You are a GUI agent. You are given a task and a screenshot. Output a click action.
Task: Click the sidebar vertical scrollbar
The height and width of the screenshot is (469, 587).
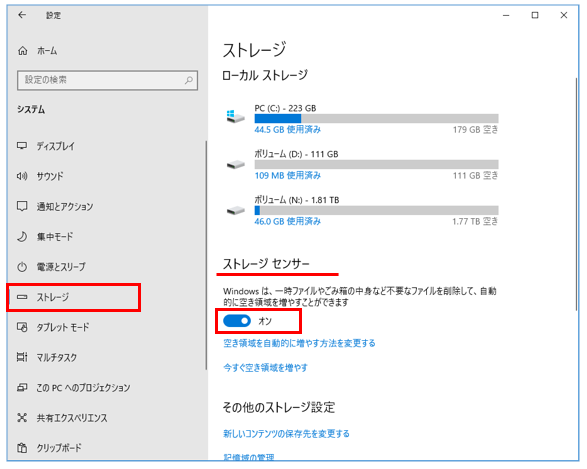pyautogui.click(x=206, y=255)
